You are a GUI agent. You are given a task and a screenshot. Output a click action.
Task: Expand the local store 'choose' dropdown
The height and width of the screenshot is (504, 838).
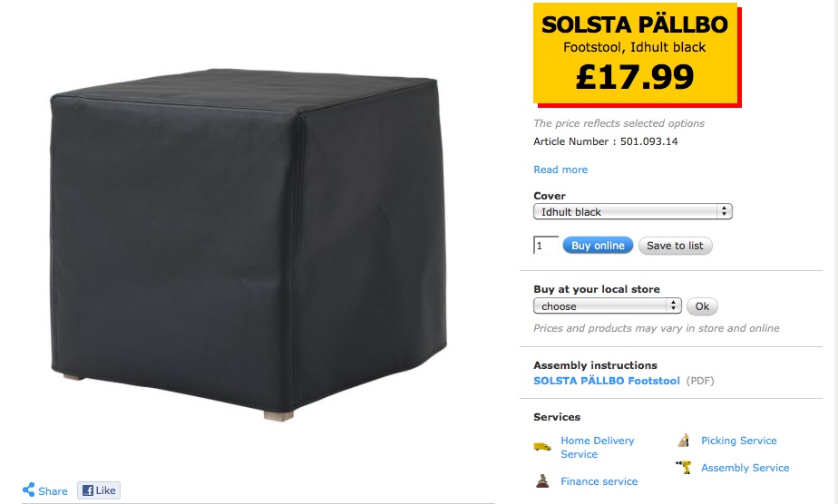(607, 305)
